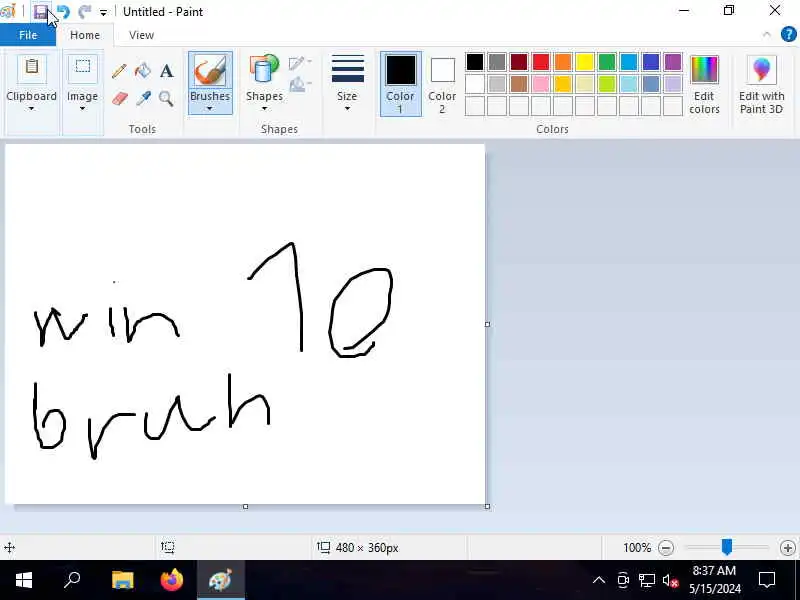Open the notification Action Center icon

pos(767,580)
